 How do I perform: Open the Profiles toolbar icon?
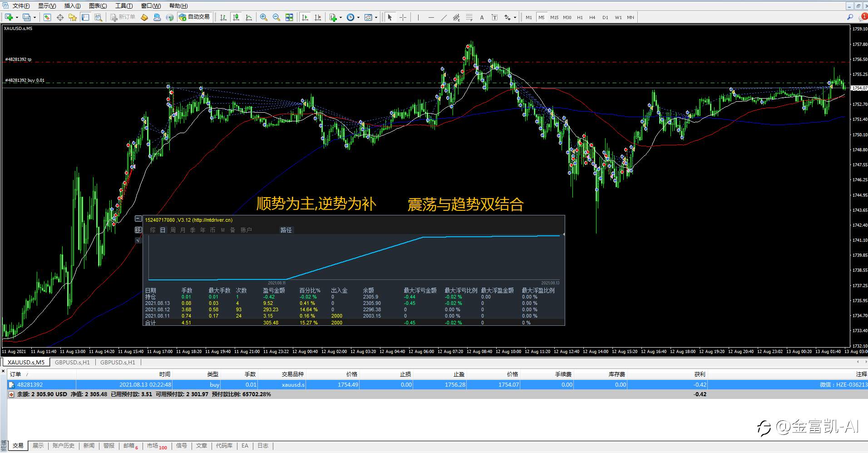click(x=27, y=17)
